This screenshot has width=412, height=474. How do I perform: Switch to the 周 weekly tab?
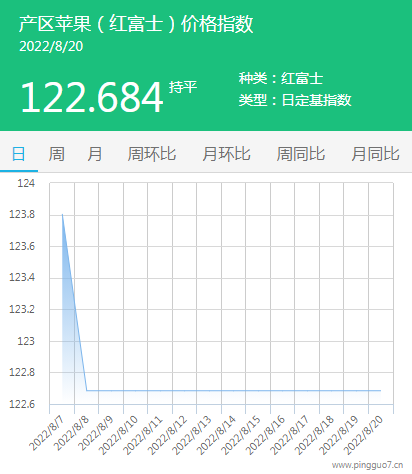pos(57,154)
